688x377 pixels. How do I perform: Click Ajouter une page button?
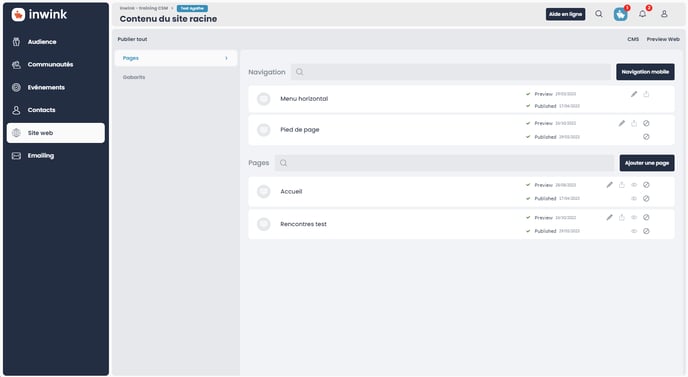(647, 163)
